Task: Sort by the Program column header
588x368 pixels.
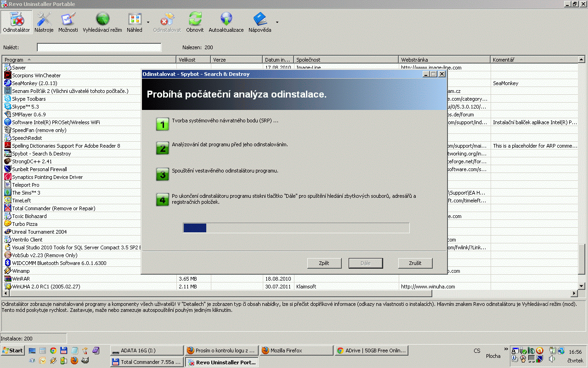Action: [90, 60]
